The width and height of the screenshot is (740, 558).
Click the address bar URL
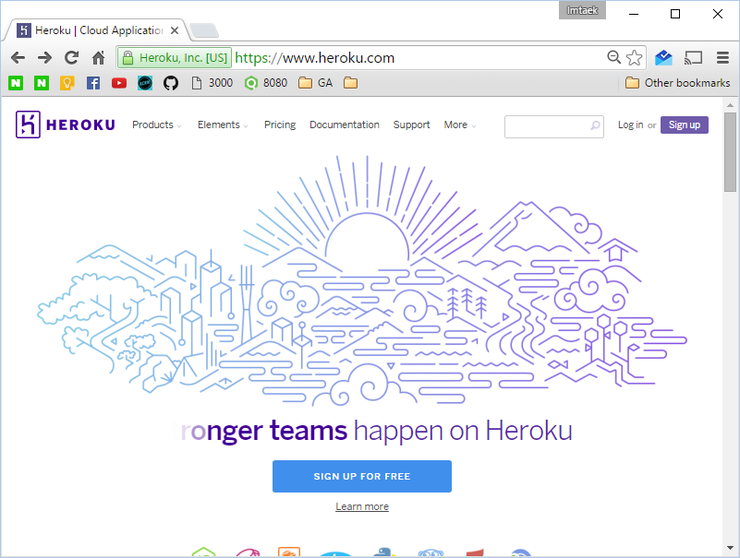point(315,58)
